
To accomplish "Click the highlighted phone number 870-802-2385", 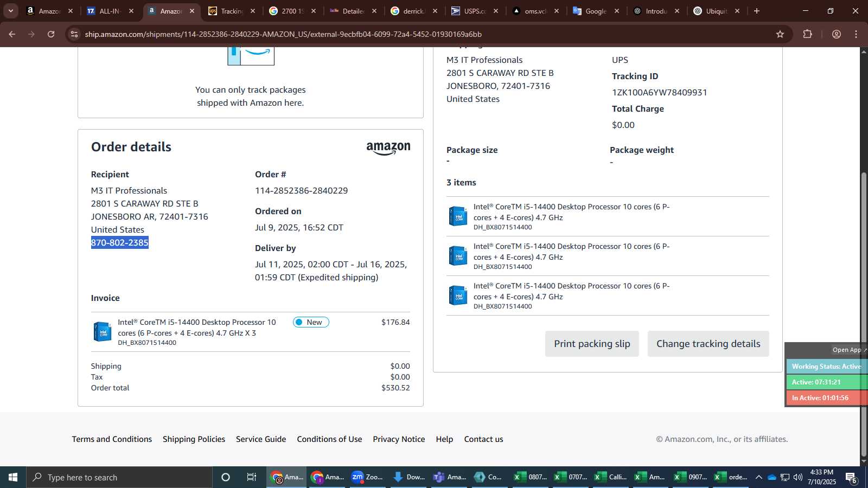I will [x=120, y=242].
